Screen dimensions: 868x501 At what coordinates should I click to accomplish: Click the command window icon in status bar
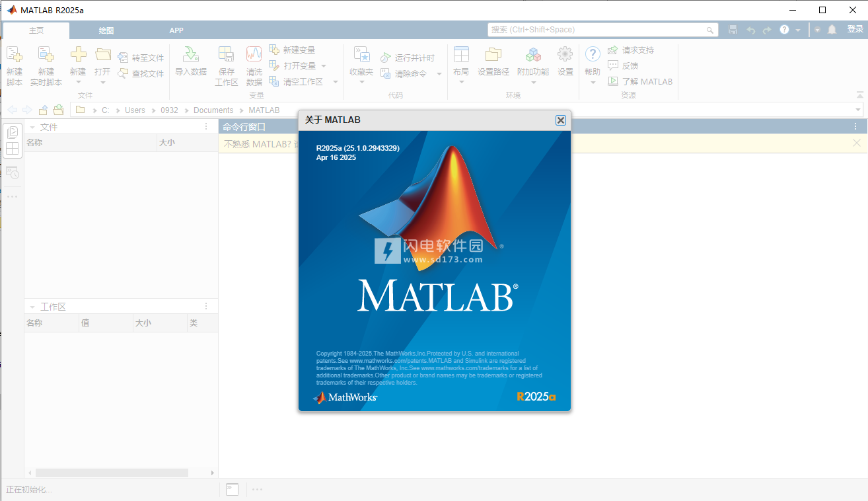point(232,489)
